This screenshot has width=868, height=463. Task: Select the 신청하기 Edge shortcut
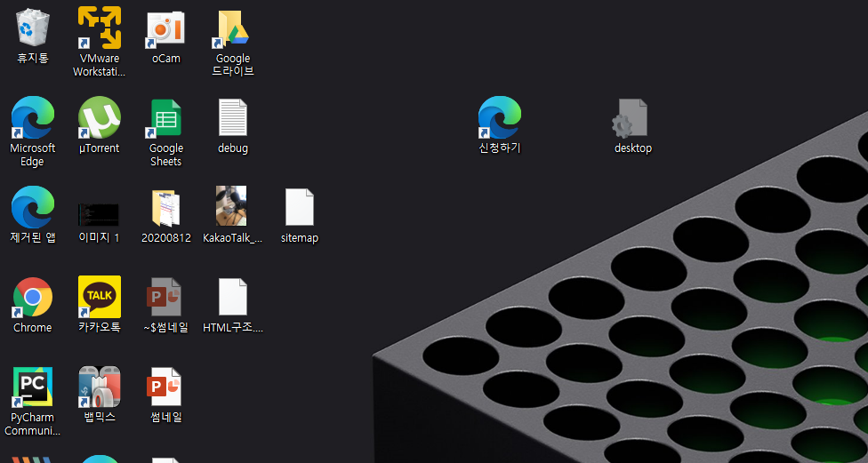500,117
